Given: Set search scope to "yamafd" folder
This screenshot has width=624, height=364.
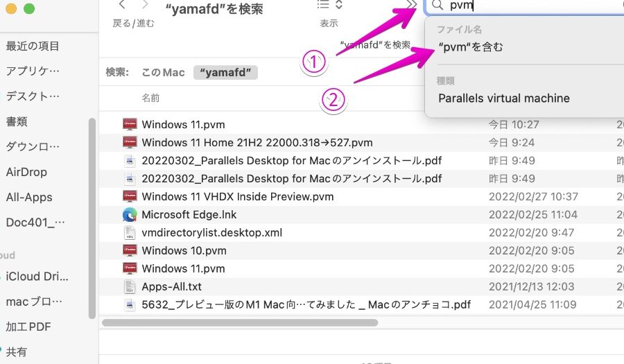Looking at the screenshot, I should tap(225, 72).
